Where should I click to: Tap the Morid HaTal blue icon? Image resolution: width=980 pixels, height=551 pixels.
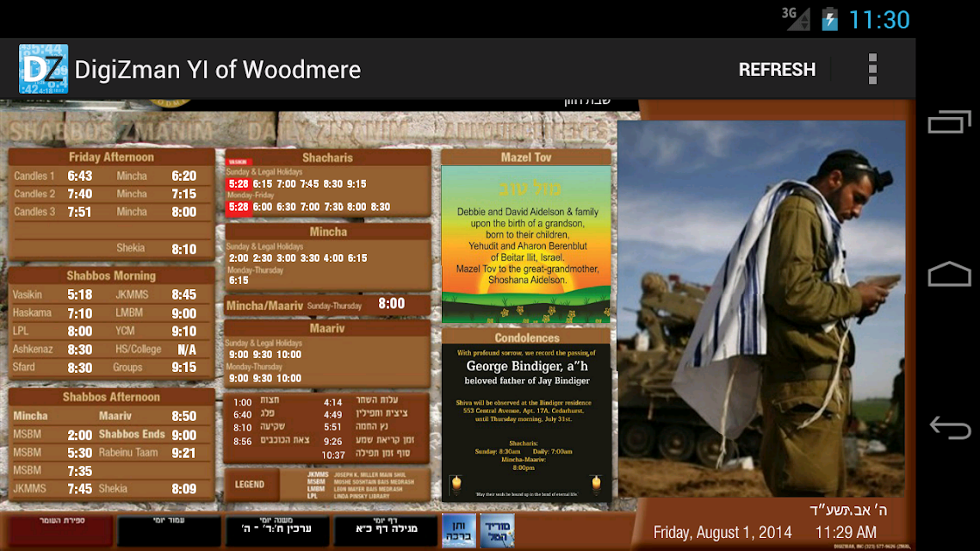click(498, 530)
